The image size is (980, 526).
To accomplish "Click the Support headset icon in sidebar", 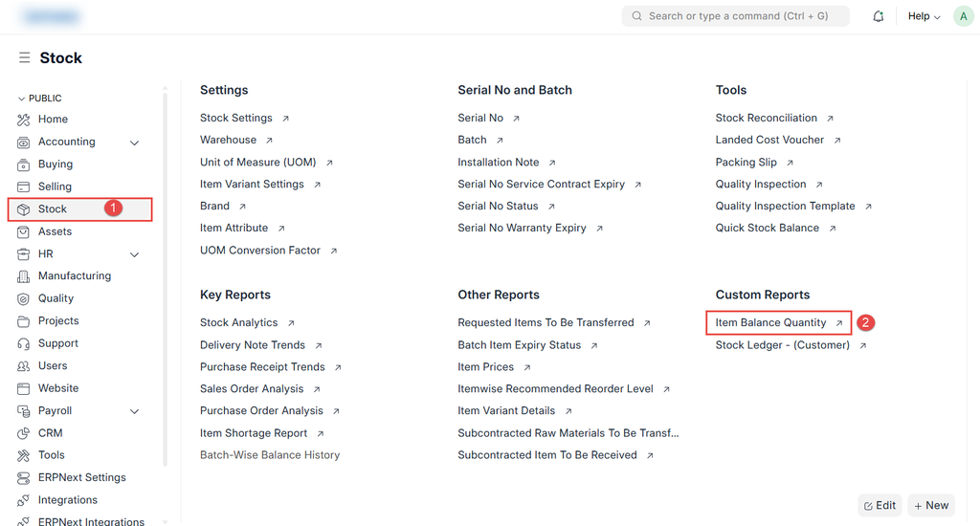I will click(x=24, y=343).
